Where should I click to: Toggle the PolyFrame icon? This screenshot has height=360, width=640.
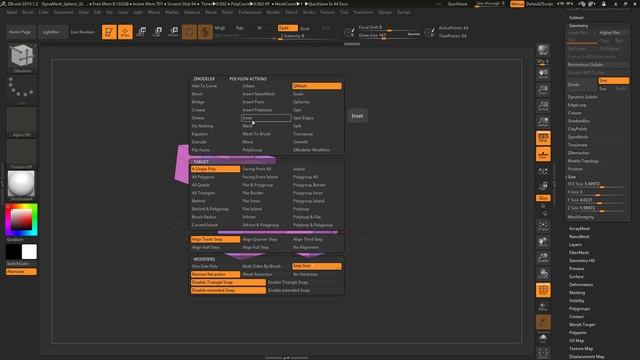pyautogui.click(x=543, y=290)
